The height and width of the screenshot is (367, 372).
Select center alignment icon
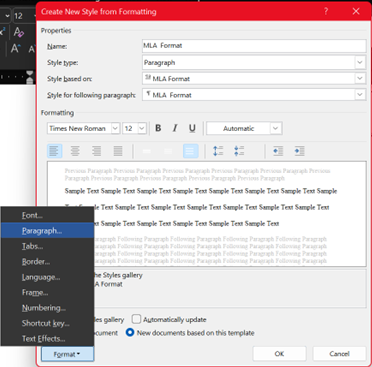[x=75, y=151]
